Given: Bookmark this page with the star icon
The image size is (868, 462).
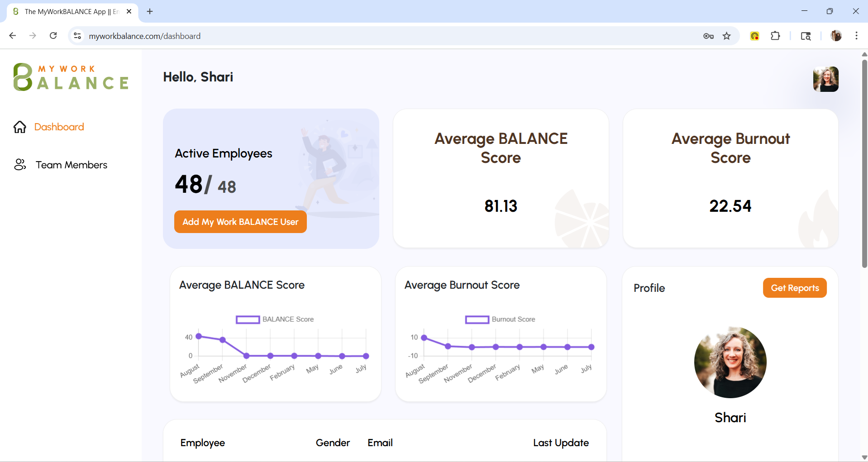Looking at the screenshot, I should click(727, 36).
